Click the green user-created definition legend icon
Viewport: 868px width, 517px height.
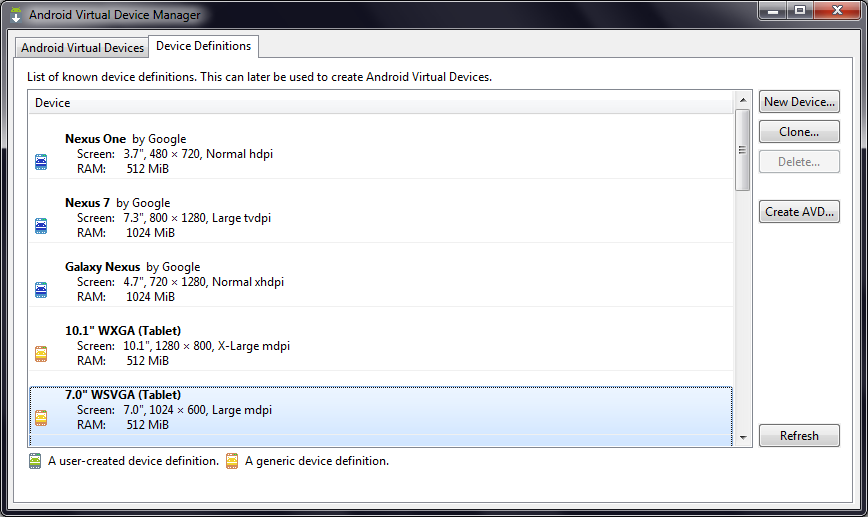35,461
